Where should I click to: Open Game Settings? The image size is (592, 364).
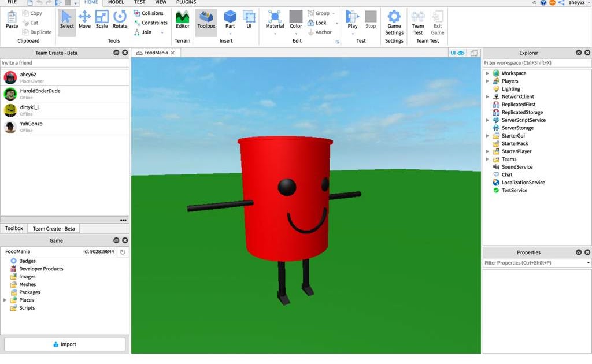pos(394,23)
